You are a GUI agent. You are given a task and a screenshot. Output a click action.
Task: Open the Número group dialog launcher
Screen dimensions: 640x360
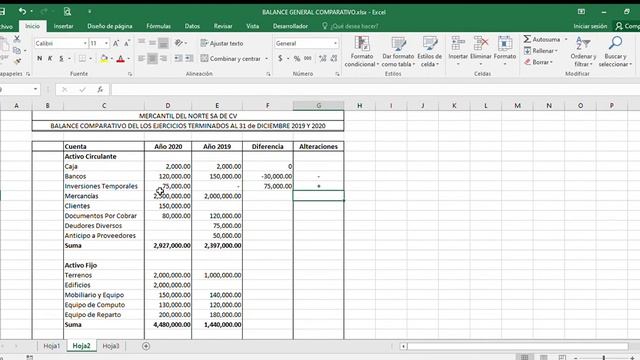point(338,74)
